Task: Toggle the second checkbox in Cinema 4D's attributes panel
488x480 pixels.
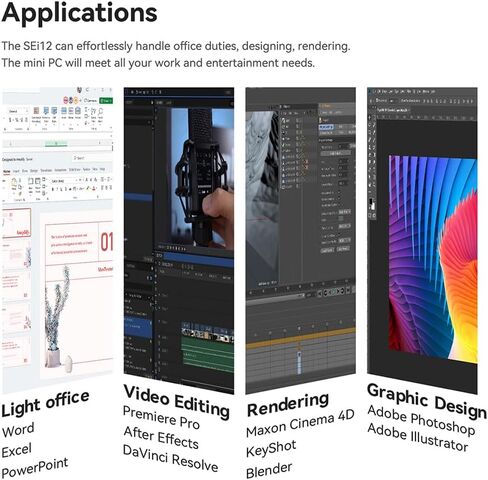Action: pos(340,199)
